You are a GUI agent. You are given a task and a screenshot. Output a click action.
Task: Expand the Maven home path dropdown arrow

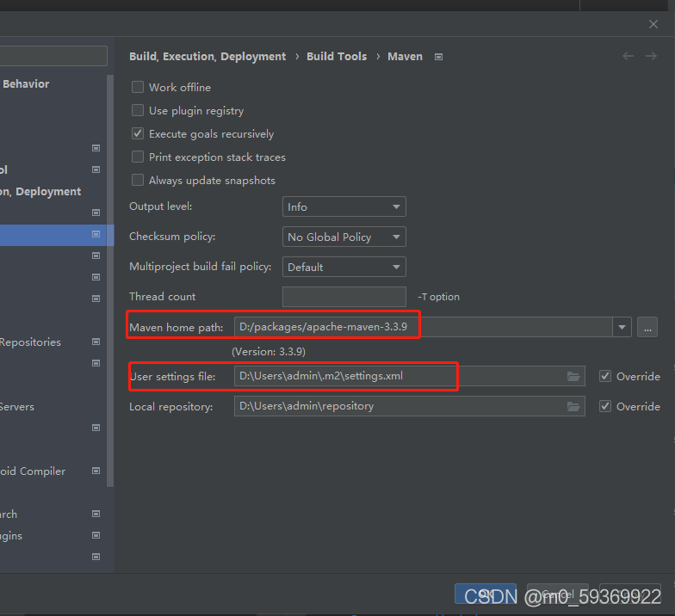coord(622,327)
